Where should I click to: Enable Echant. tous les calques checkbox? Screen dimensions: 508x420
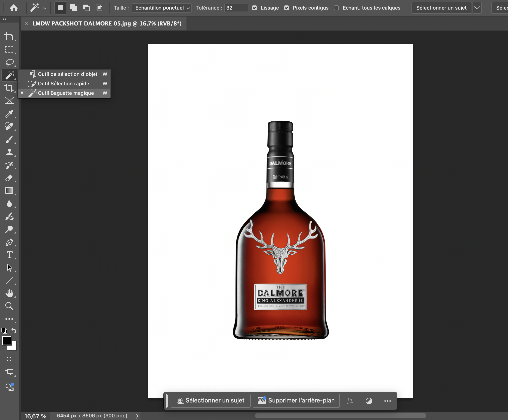pyautogui.click(x=336, y=8)
